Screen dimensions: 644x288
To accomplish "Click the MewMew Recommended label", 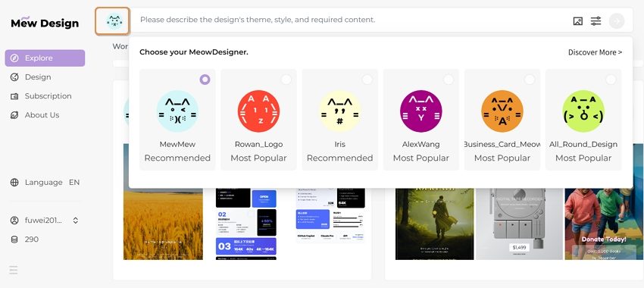I will click(x=177, y=158).
